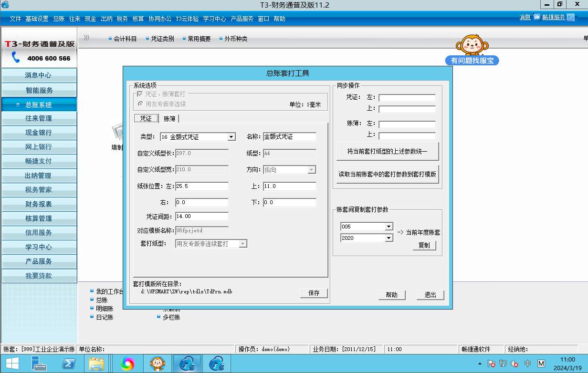Open 现金银行 in sidebar

coord(39,133)
